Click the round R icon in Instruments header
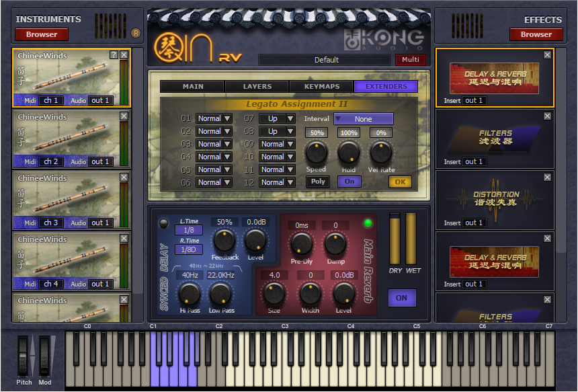This screenshot has height=392, width=578. coord(136,33)
